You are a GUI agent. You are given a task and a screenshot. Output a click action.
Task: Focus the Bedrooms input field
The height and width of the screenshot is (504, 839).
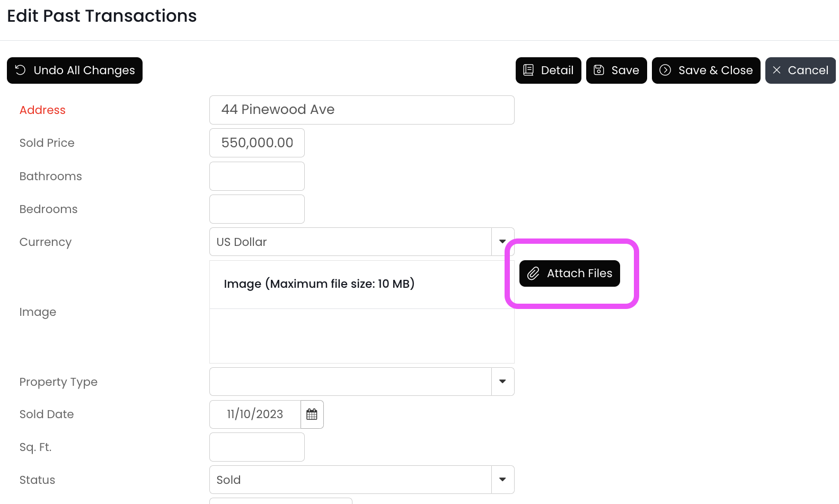click(257, 209)
